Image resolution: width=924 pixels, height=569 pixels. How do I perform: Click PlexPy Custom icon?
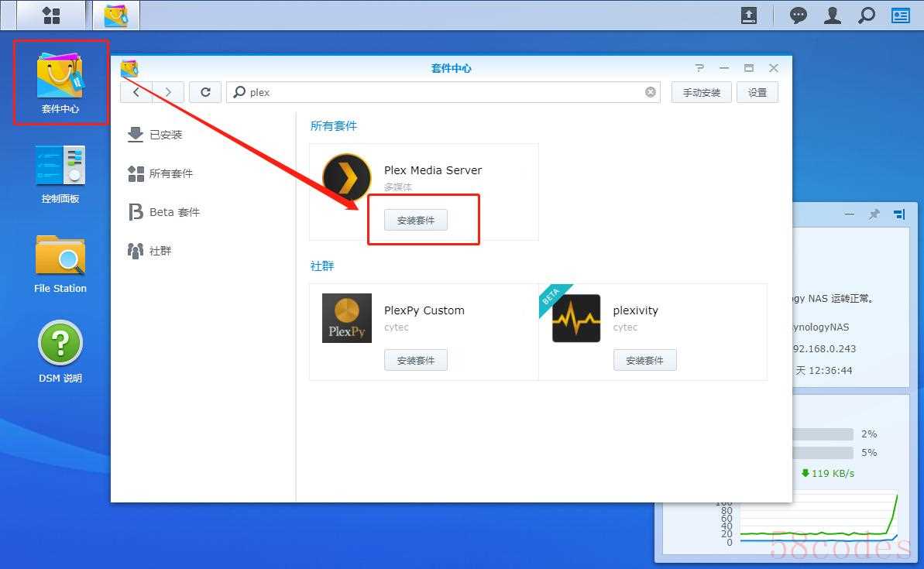[x=347, y=318]
